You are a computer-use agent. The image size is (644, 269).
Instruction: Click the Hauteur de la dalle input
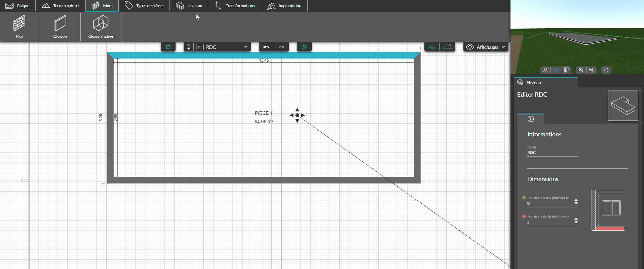pos(550,222)
